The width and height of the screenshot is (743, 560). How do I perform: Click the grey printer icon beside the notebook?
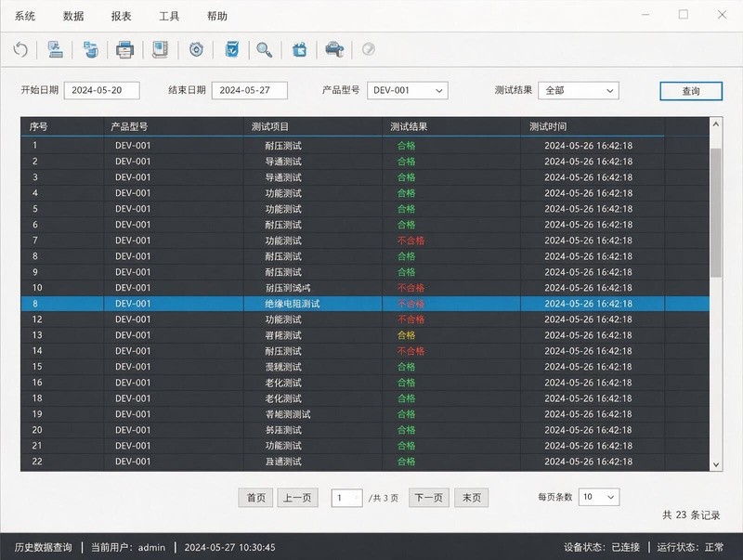tap(124, 49)
